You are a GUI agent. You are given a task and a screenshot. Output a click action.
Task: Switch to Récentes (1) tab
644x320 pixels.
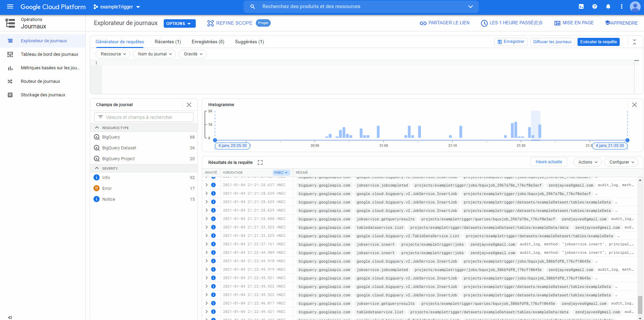pos(168,42)
